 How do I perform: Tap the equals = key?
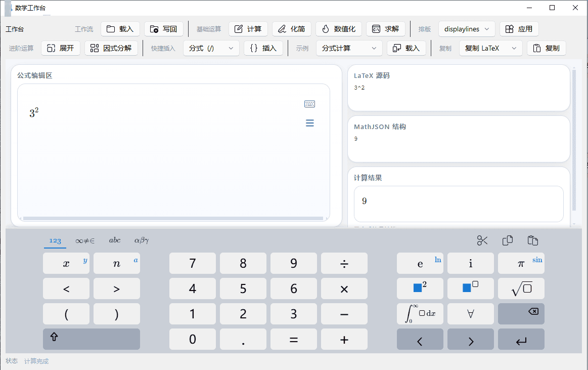pyautogui.click(x=294, y=339)
